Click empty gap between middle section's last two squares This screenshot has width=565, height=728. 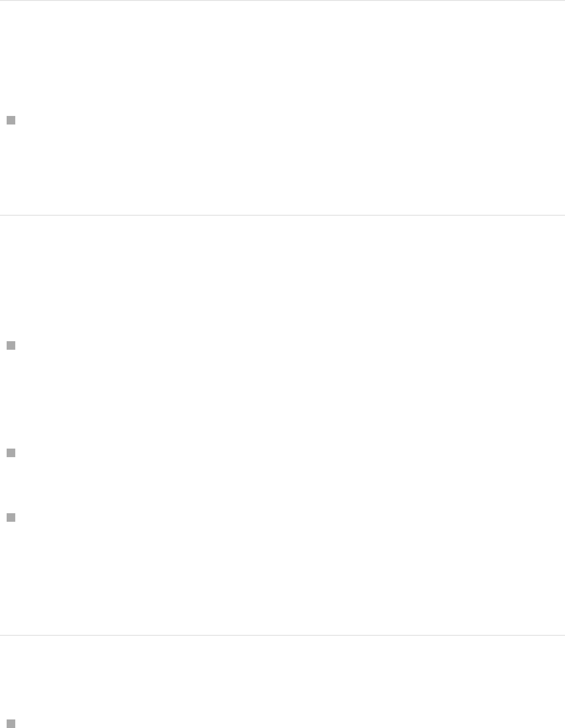[x=282, y=485]
